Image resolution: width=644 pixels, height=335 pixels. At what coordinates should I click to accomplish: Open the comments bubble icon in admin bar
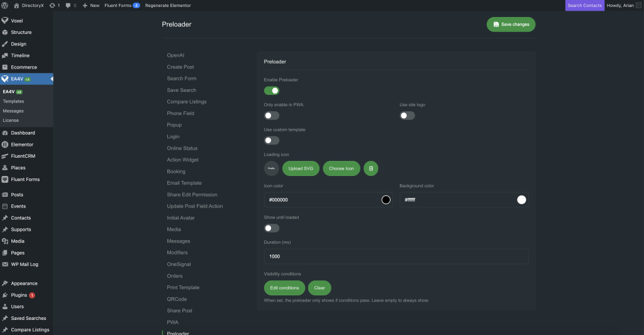coord(68,5)
